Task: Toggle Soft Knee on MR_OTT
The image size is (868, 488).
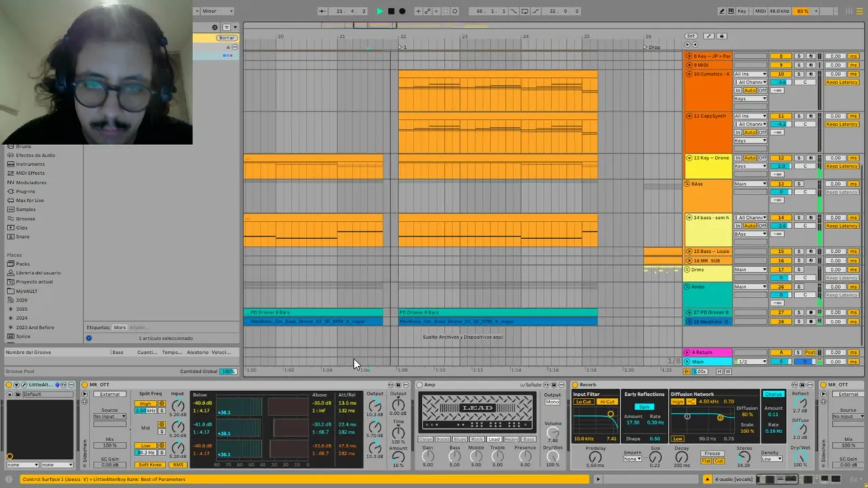Action: click(x=151, y=465)
